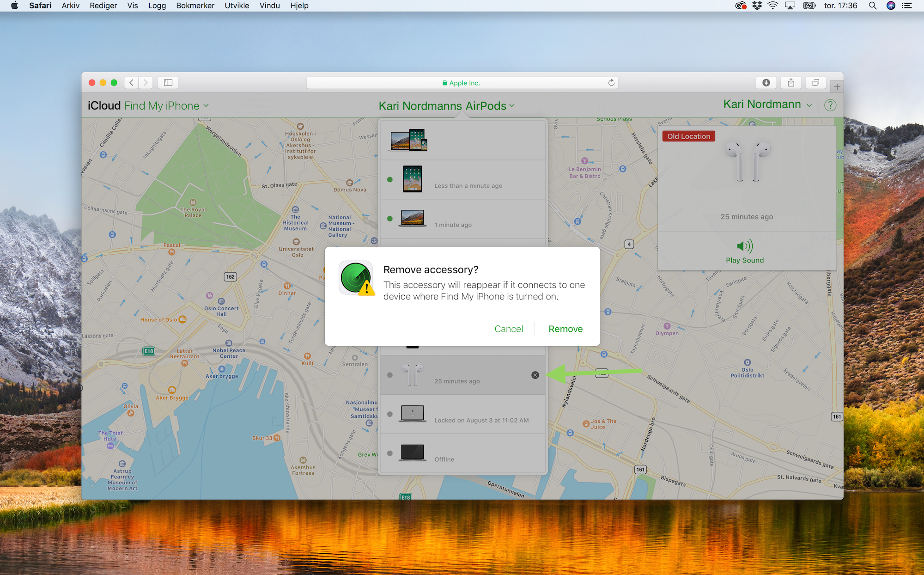Click Skur 33 restaurant marker
Image resolution: width=924 pixels, height=575 pixels.
coord(277,438)
